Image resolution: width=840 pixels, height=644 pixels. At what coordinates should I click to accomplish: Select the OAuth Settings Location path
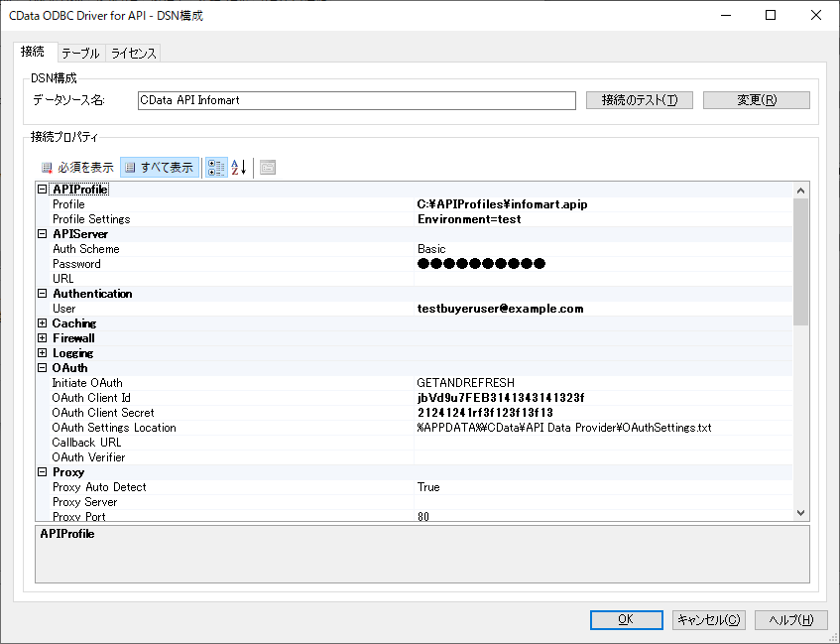[x=564, y=428]
